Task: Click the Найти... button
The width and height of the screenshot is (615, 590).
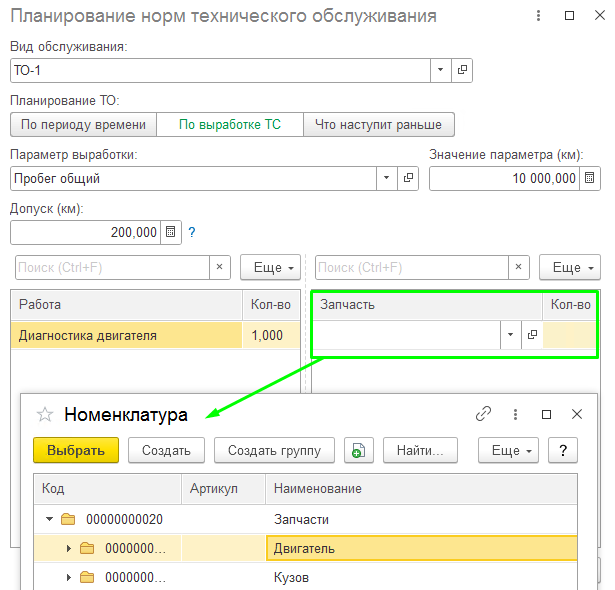Action: click(420, 450)
